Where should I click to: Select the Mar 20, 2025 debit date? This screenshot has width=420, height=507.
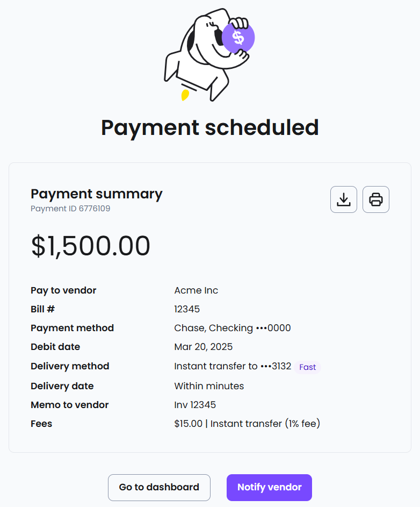point(203,347)
